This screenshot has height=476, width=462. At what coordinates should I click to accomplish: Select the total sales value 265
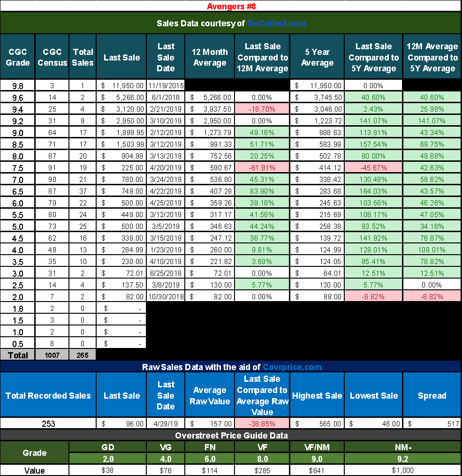click(83, 355)
